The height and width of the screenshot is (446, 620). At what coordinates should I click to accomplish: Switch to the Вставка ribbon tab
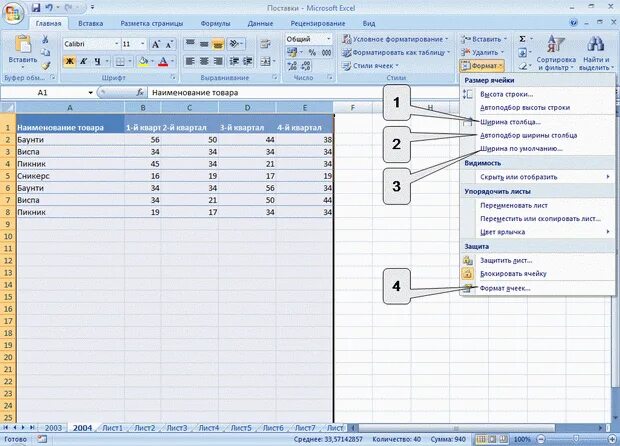click(x=91, y=23)
